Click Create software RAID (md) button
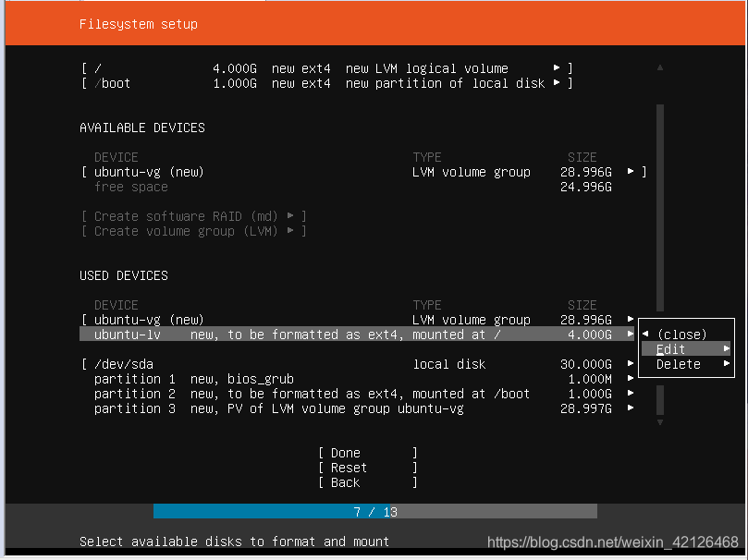The width and height of the screenshot is (748, 560). click(x=193, y=216)
